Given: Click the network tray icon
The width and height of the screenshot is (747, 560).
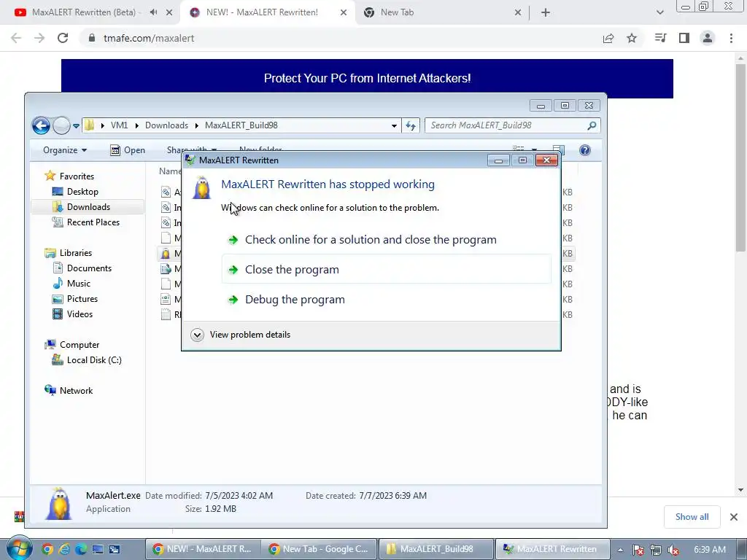Looking at the screenshot, I should pos(656,550).
